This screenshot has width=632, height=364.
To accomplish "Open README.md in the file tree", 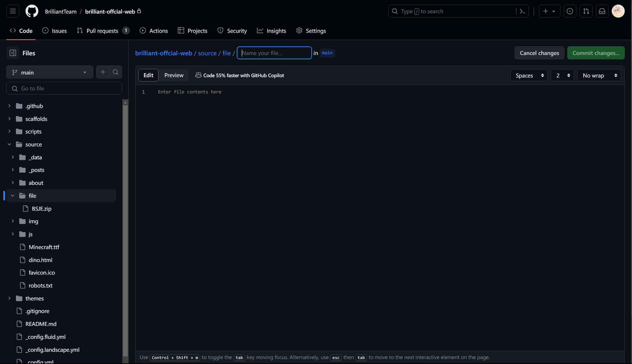I will pos(41,324).
